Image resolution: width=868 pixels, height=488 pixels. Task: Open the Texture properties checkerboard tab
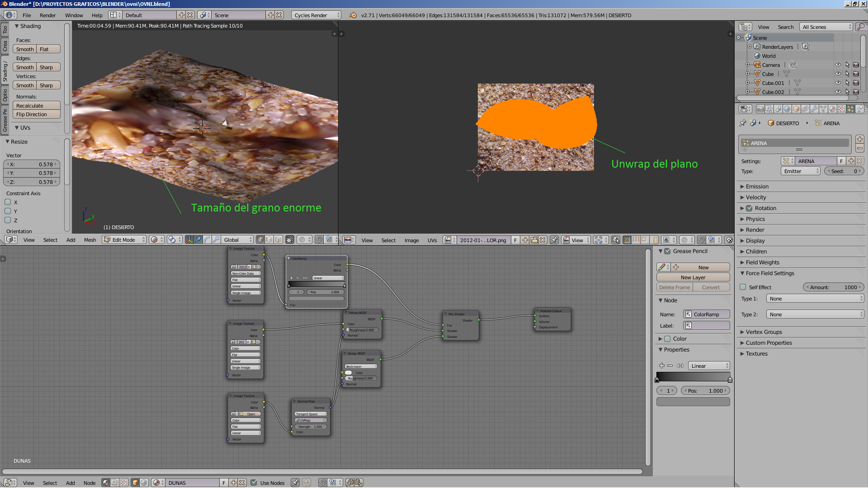coord(841,109)
